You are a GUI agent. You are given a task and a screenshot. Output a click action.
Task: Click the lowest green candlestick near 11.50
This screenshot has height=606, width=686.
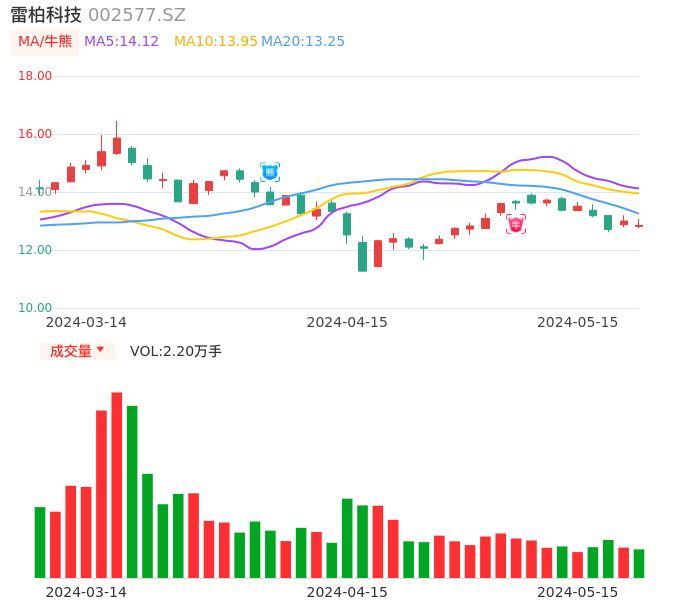(x=362, y=256)
